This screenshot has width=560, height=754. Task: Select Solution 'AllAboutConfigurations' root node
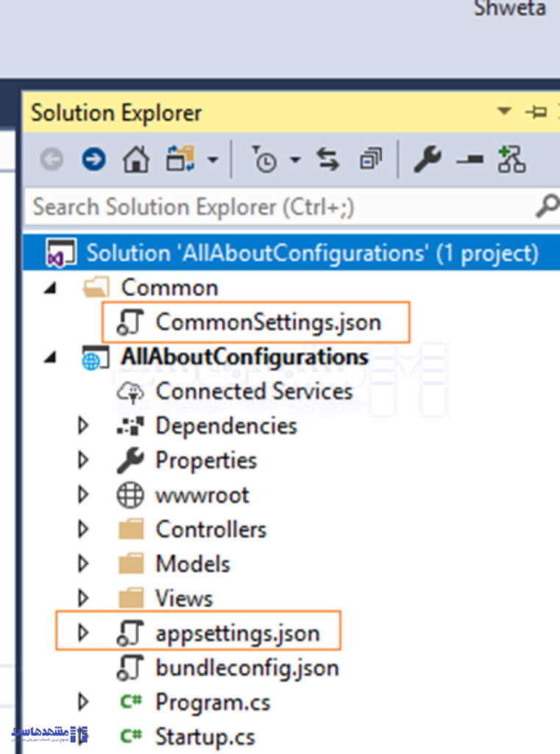(312, 253)
